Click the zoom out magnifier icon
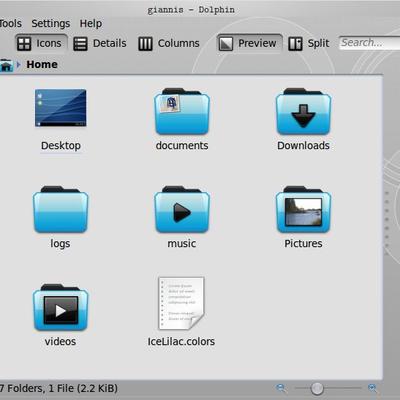The height and width of the screenshot is (400, 400). pyautogui.click(x=281, y=388)
